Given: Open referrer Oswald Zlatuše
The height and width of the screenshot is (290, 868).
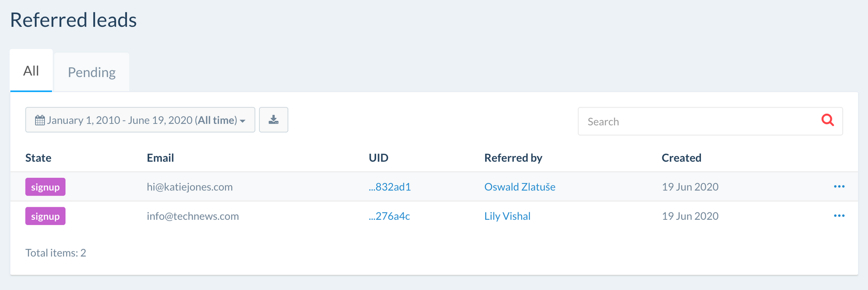Looking at the screenshot, I should point(519,187).
